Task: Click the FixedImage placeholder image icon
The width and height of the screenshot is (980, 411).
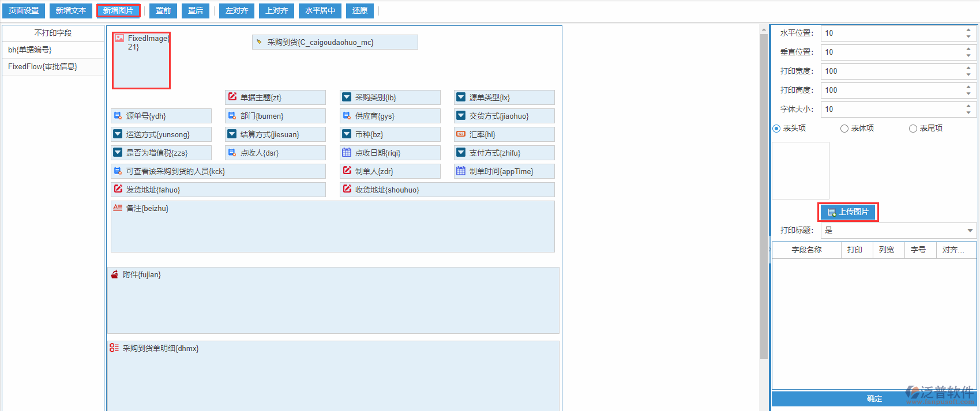Action: (x=119, y=38)
